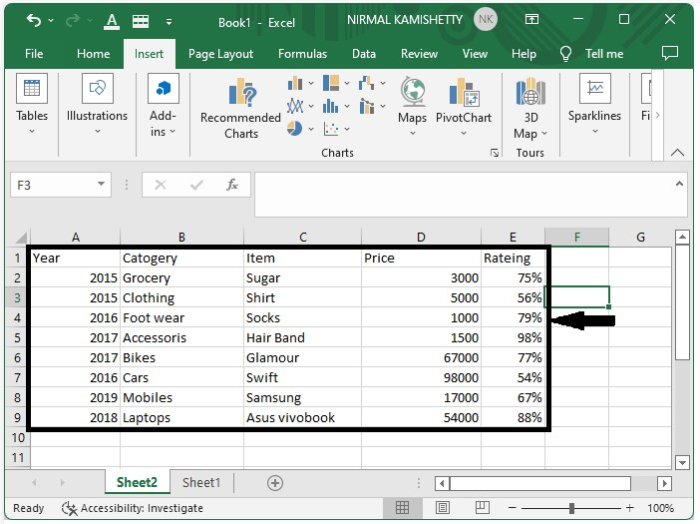
Task: Open the Comments speech bubble icon
Action: (670, 53)
